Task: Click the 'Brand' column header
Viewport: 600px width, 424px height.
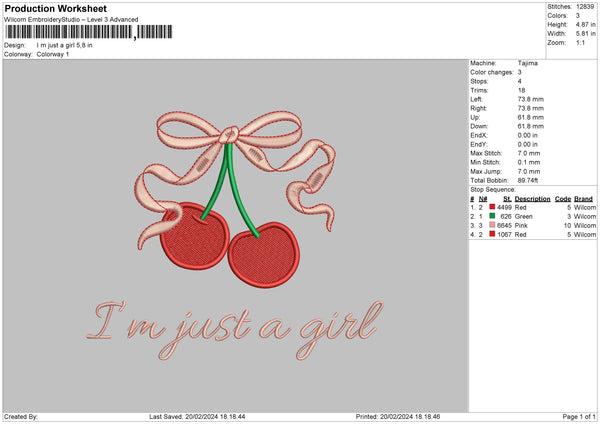Action: pos(584,199)
